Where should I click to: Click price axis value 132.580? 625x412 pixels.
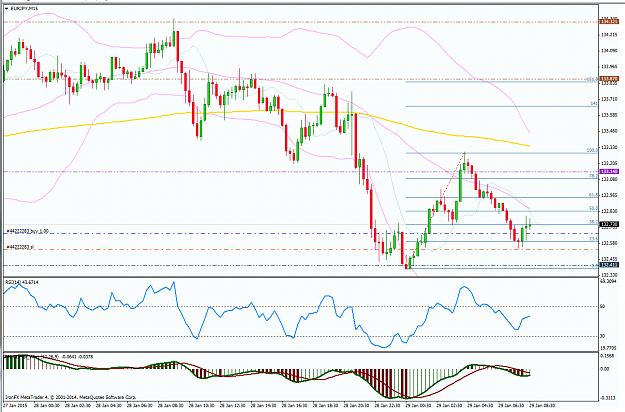(609, 243)
